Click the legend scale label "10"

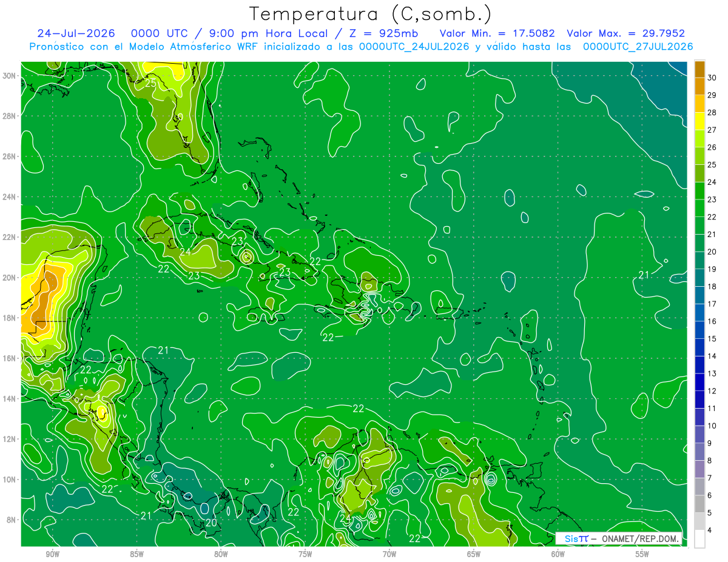[712, 426]
